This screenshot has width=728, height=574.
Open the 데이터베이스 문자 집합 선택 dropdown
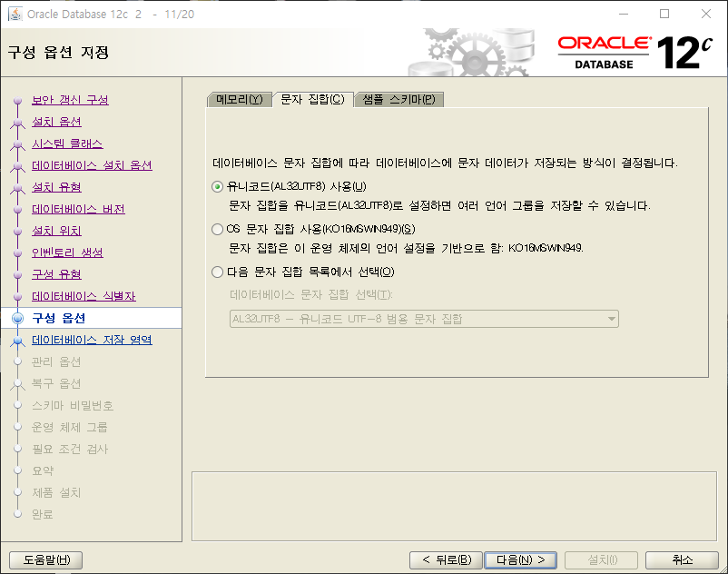424,319
